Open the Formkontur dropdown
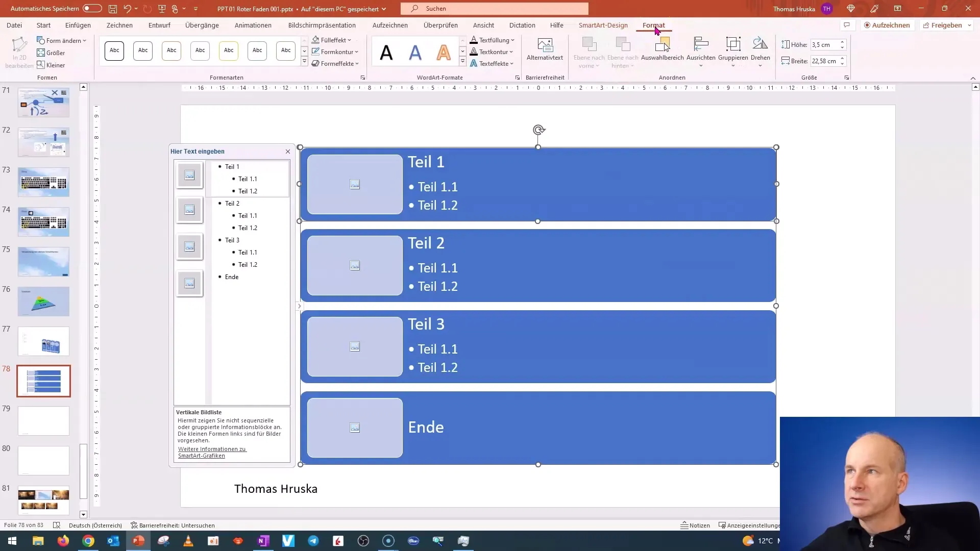This screenshot has width=980, height=551. 335,52
